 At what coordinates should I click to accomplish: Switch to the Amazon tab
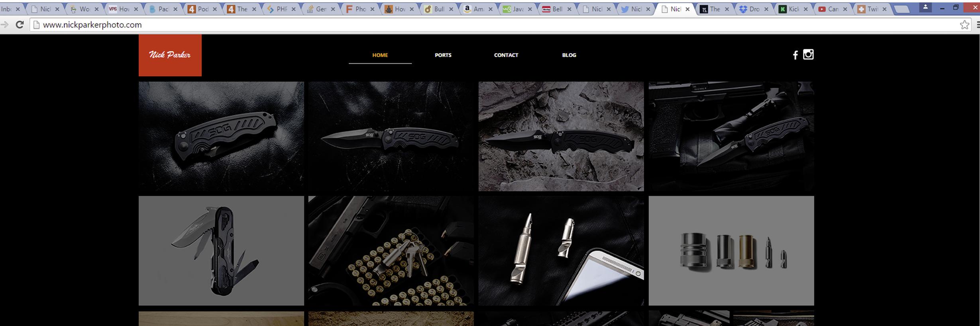click(x=477, y=9)
